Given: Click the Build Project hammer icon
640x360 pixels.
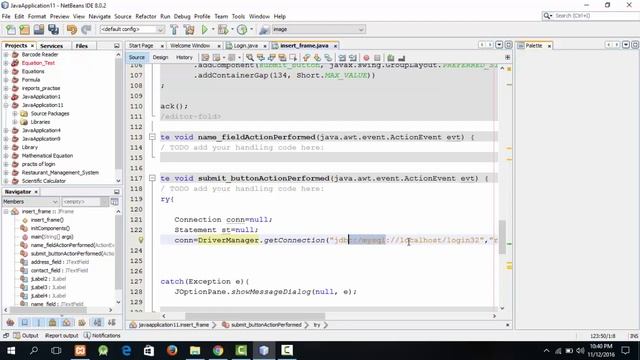Looking at the screenshot, I should click(x=174, y=29).
